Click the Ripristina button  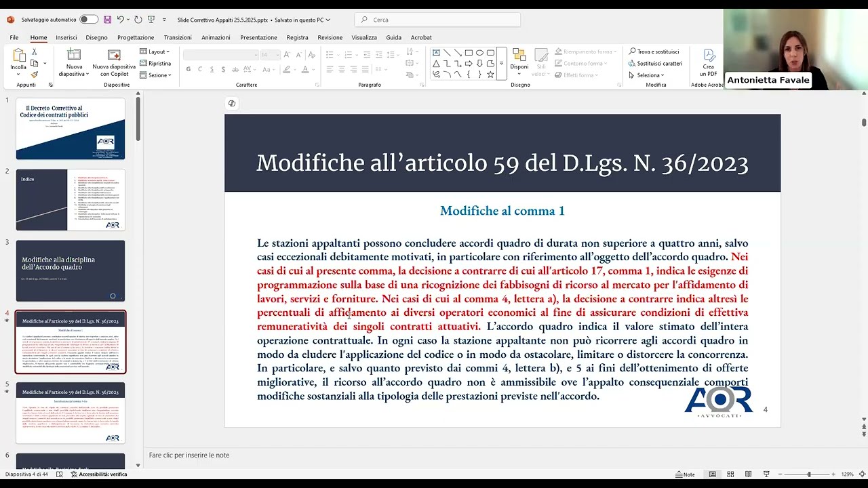155,64
